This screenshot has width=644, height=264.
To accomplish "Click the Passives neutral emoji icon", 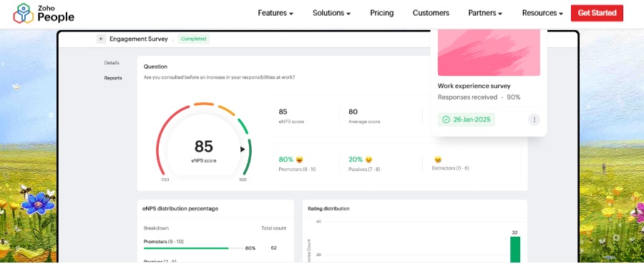I will click(x=369, y=160).
